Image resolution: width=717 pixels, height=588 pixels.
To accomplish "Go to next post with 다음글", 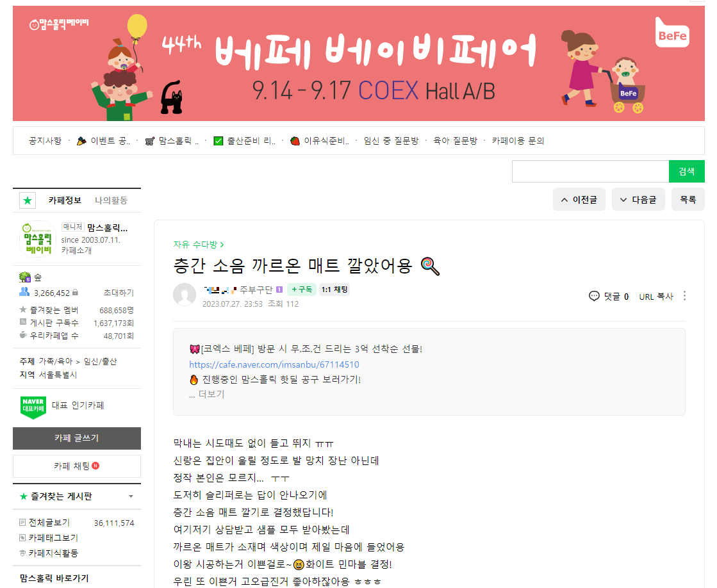I will (x=638, y=199).
